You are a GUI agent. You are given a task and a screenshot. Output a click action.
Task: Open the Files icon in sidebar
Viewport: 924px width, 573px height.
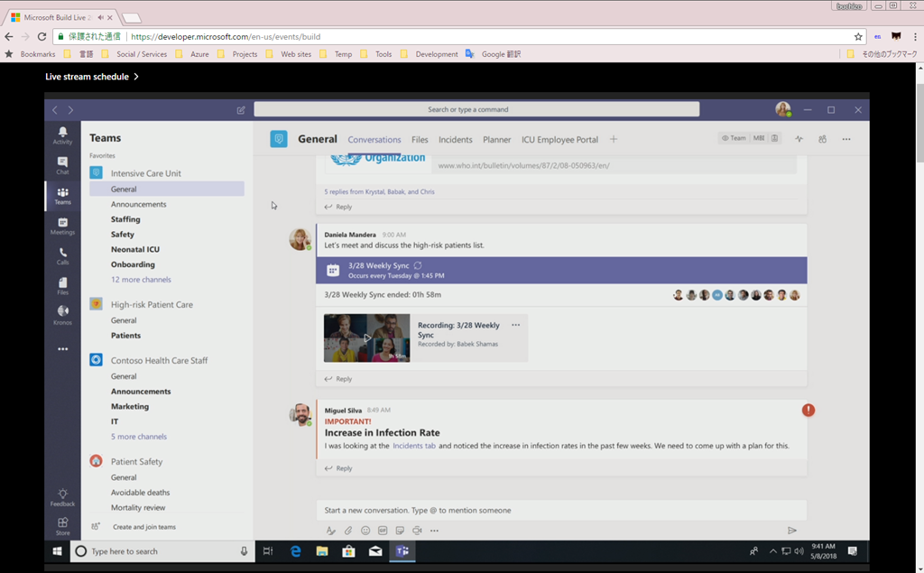62,286
